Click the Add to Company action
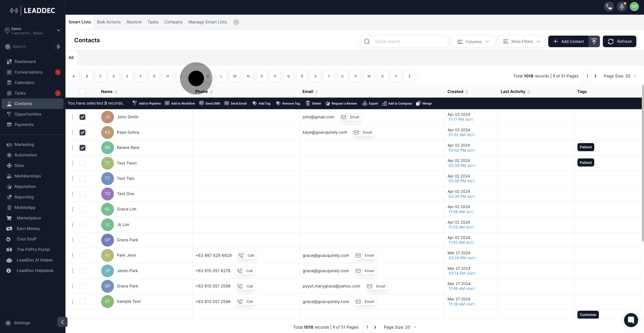The image size is (644, 333). pos(397,103)
